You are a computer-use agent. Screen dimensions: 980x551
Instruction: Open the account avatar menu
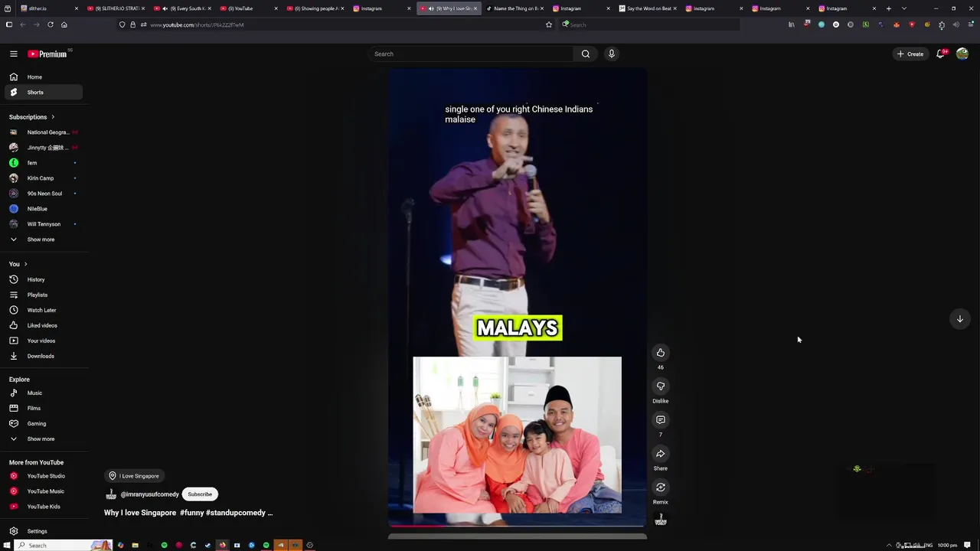coord(962,54)
